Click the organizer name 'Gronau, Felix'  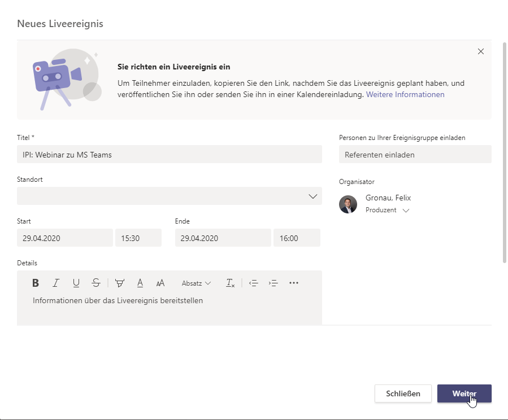click(388, 198)
